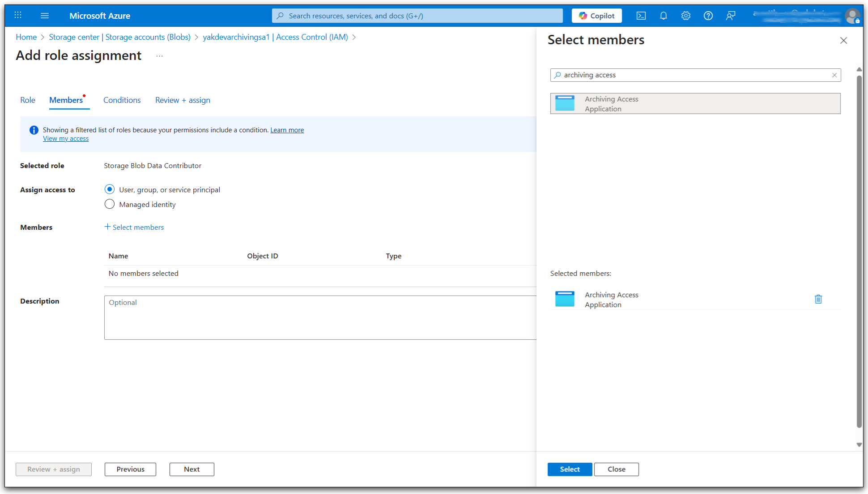Select the Managed identity radio option

click(x=110, y=204)
